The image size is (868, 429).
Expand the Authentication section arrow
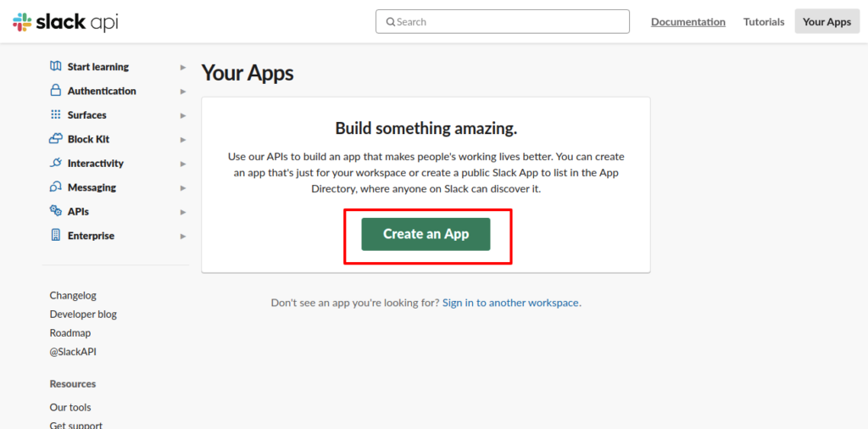183,92
